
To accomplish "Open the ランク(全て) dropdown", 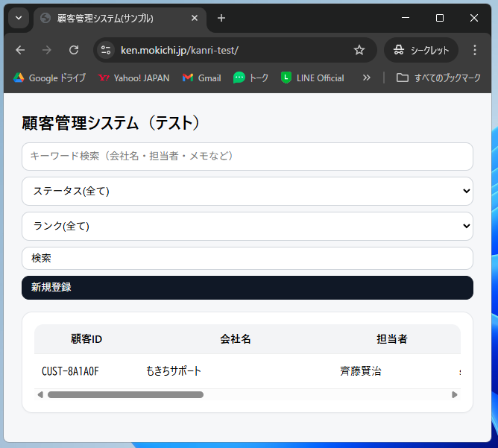I will coord(248,226).
